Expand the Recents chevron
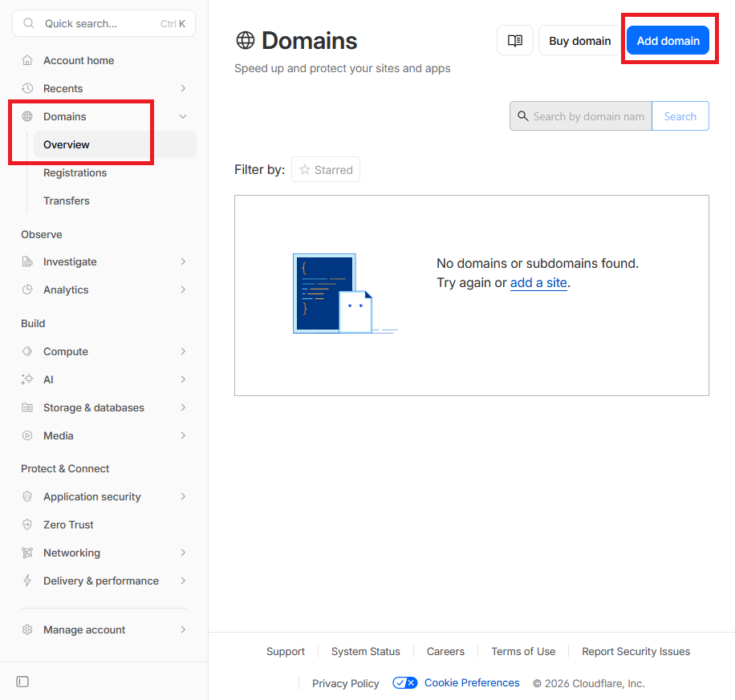735x700 pixels. pos(183,88)
